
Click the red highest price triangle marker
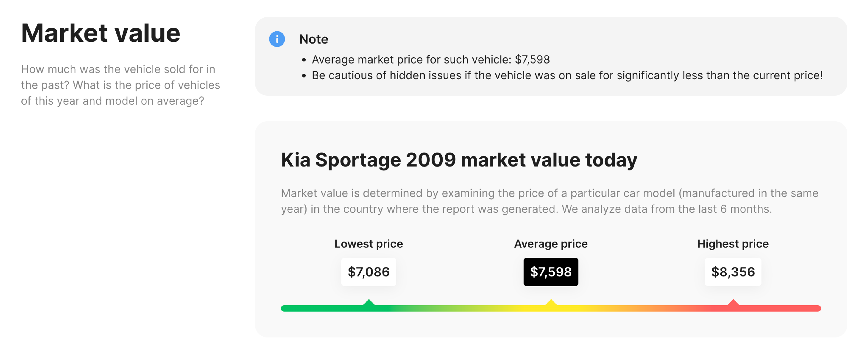(x=733, y=302)
